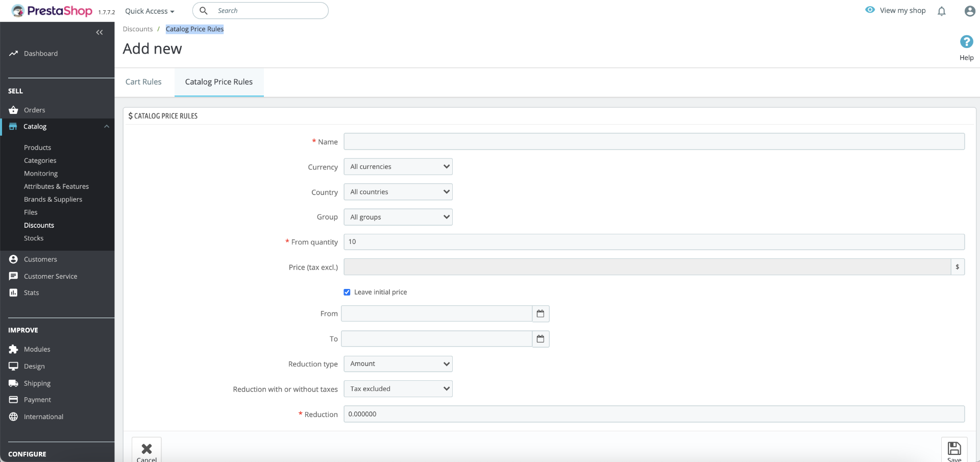Switch to the Cart Rules tab

tap(143, 82)
